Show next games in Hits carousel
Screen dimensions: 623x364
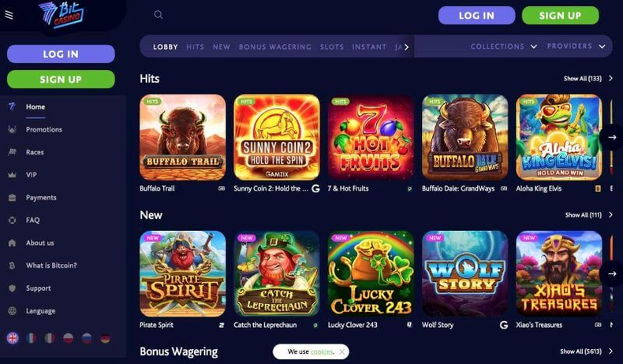(612, 137)
